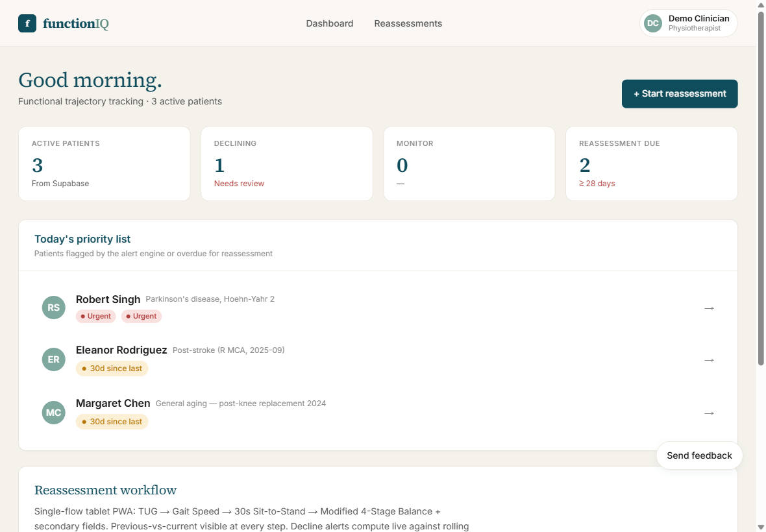
Task: Click 'General aging — post-knee replacement 2024' text
Action: (241, 403)
